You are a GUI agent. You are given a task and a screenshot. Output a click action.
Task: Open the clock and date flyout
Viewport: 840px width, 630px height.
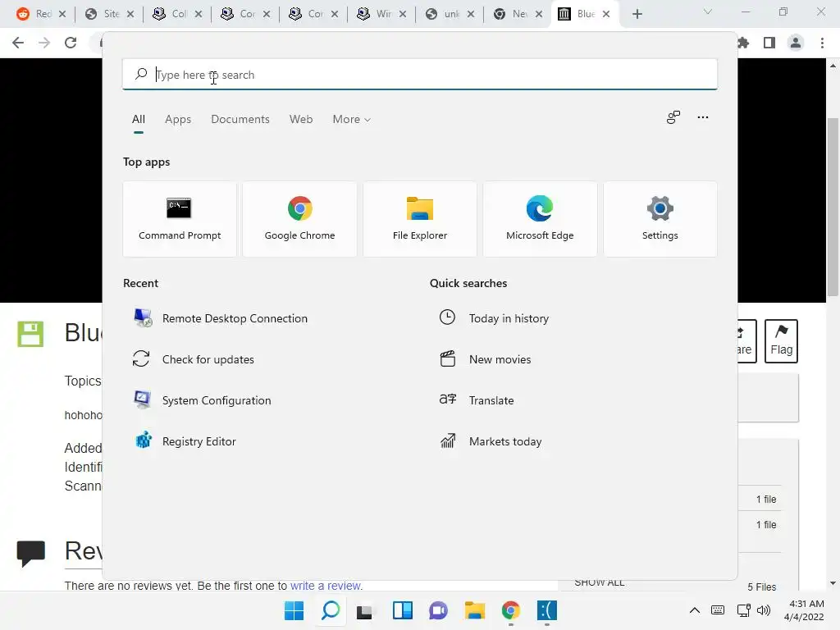tap(804, 610)
